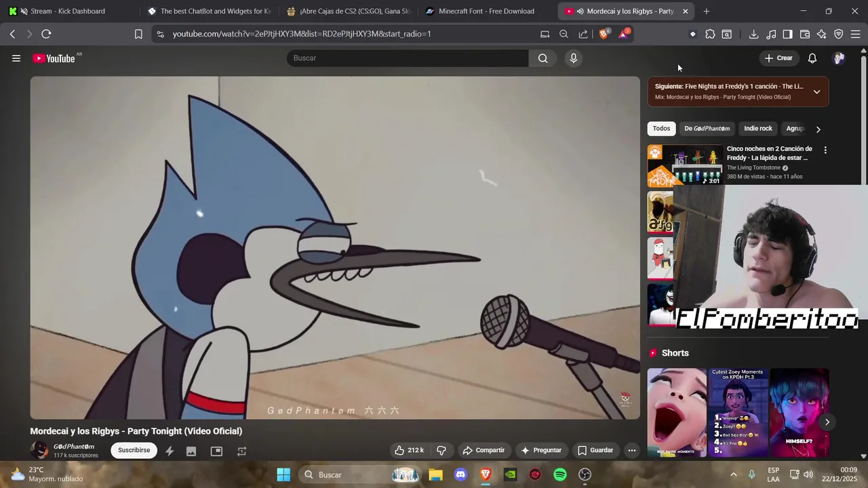This screenshot has height=488, width=868.
Task: Open the YouTube guide hamburger menu
Action: click(x=16, y=58)
